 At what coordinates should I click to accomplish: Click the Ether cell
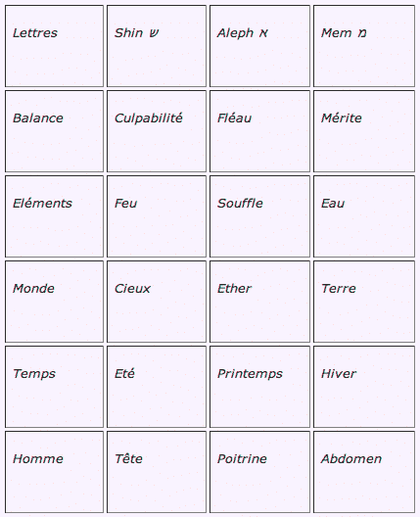259,302
